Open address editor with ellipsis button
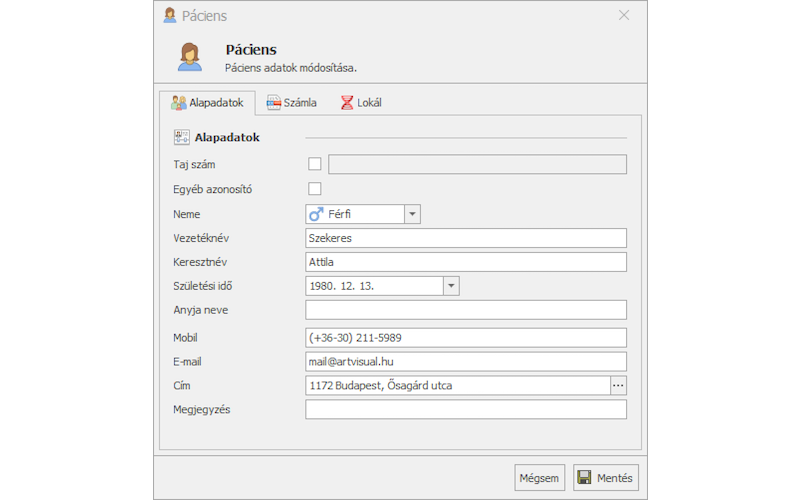This screenshot has width=800, height=500. [618, 386]
